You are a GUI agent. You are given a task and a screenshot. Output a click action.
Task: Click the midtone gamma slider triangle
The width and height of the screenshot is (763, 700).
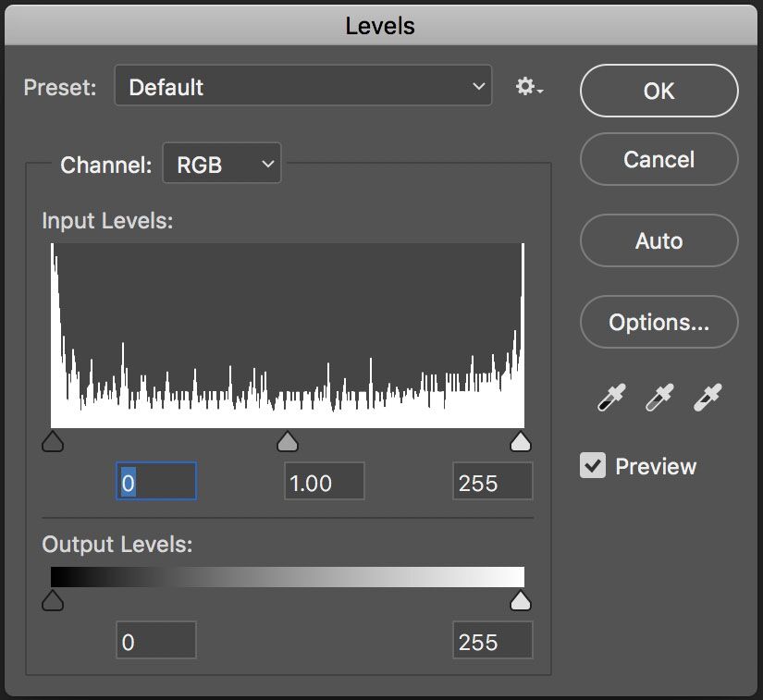[288, 441]
